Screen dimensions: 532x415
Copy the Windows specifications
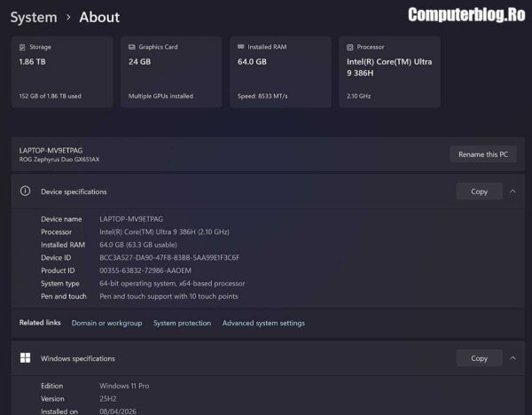[479, 358]
